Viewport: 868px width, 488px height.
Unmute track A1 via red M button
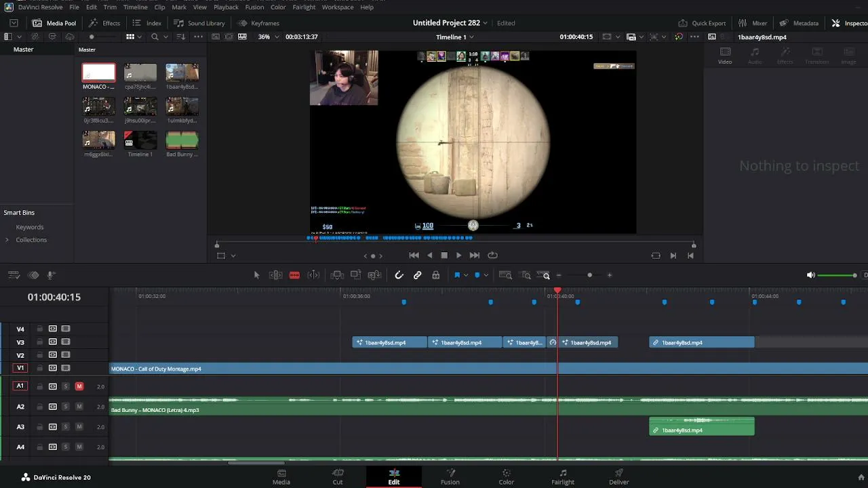tap(79, 386)
